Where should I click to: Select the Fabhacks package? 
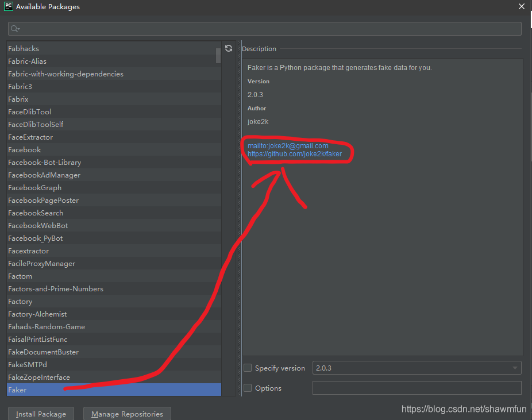coord(114,48)
